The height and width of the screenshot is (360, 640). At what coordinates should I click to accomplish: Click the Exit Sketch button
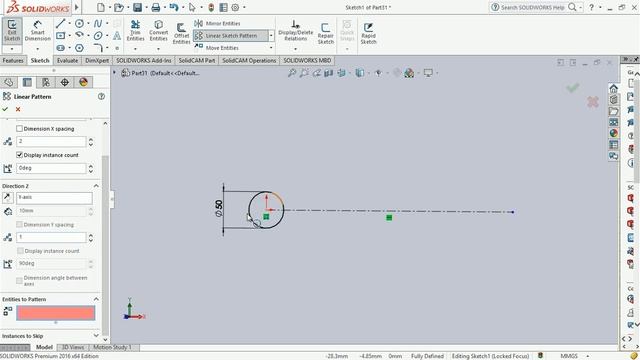pyautogui.click(x=12, y=31)
